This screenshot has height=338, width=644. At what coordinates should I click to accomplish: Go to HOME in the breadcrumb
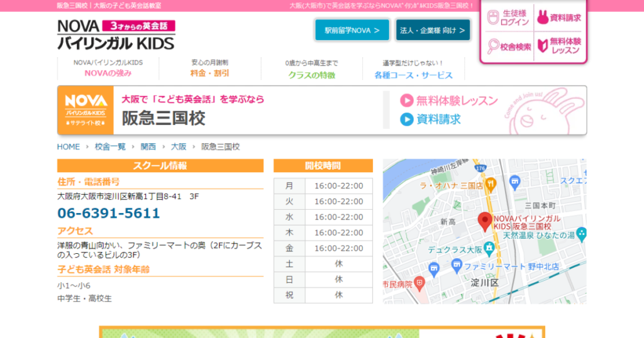click(x=69, y=146)
